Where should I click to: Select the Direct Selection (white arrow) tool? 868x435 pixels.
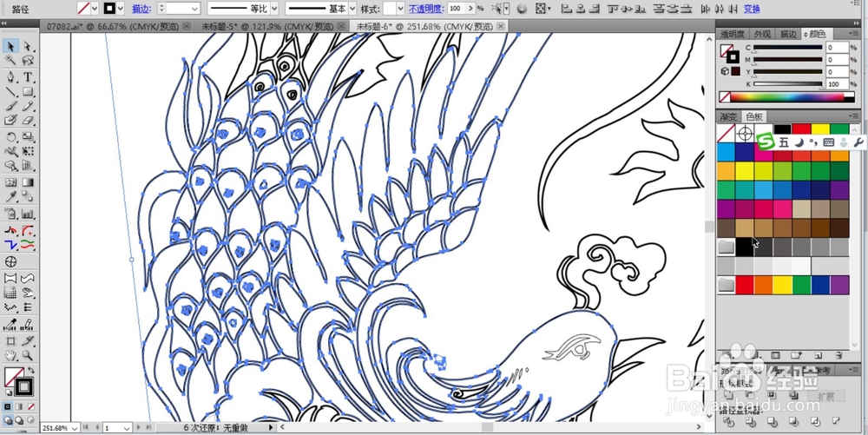coord(28,46)
